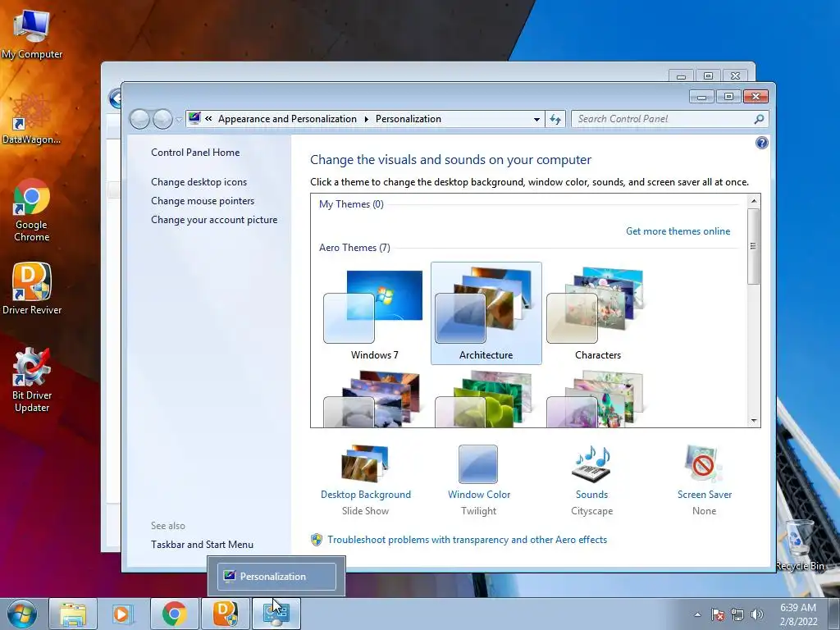Launch Google Chrome from the desktop

(x=31, y=210)
